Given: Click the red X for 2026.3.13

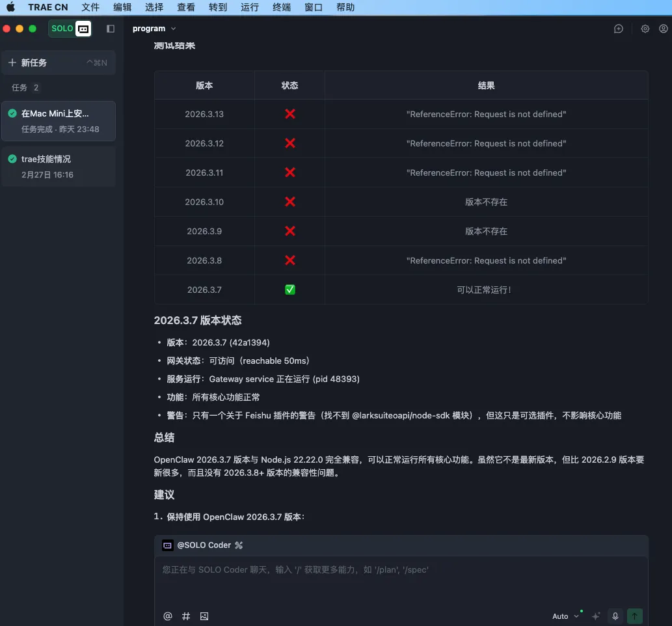Looking at the screenshot, I should (289, 114).
